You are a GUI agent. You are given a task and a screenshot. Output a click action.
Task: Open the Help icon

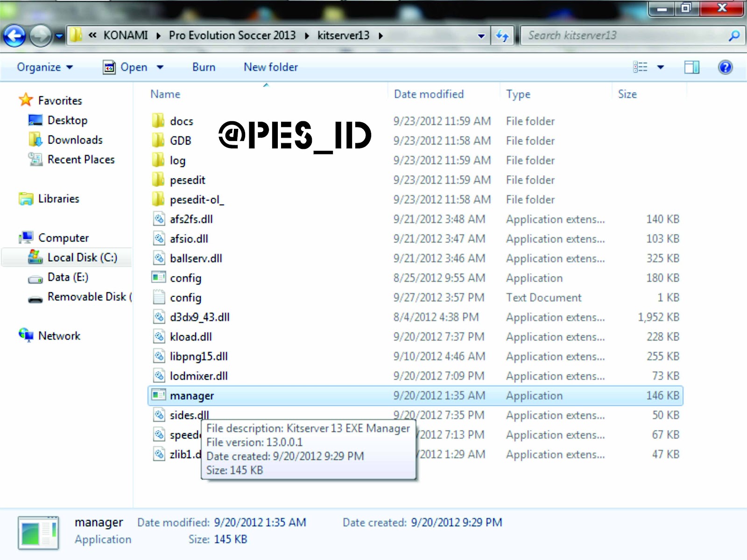(x=725, y=67)
